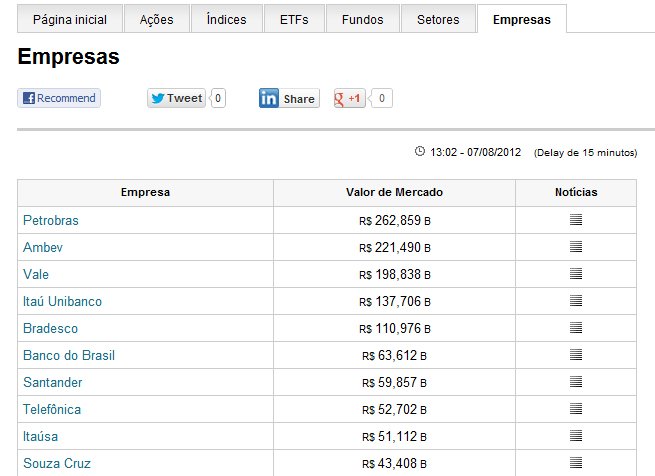Open news icon for Ambev
The height and width of the screenshot is (476, 655).
point(576,247)
